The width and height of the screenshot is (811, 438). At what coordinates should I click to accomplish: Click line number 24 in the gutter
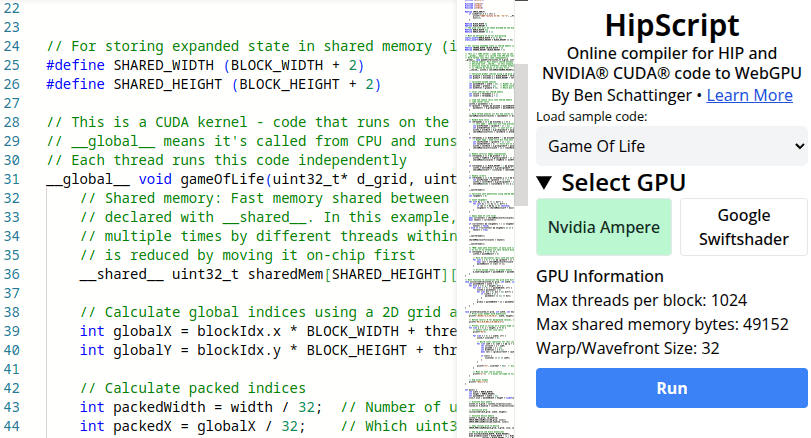click(13, 46)
